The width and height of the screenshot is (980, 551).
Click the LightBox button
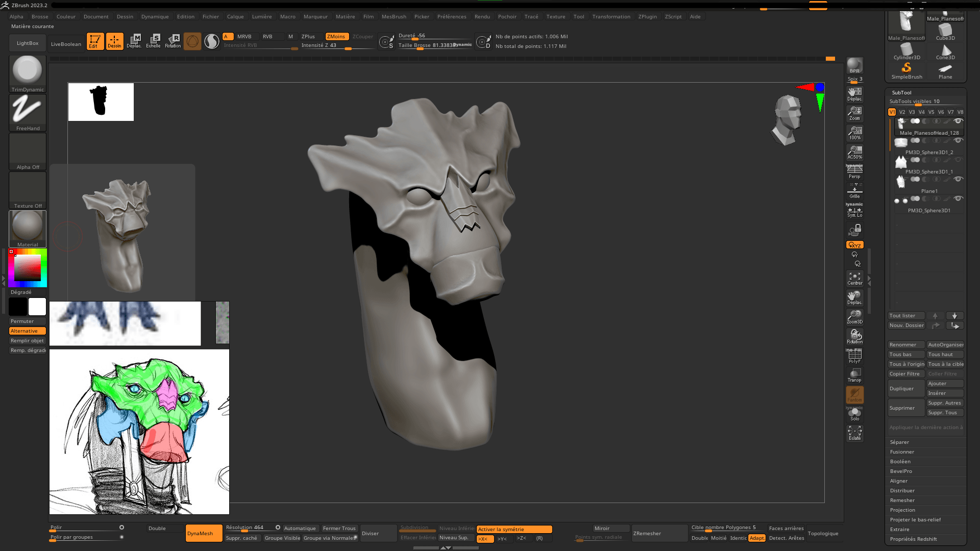point(28,43)
